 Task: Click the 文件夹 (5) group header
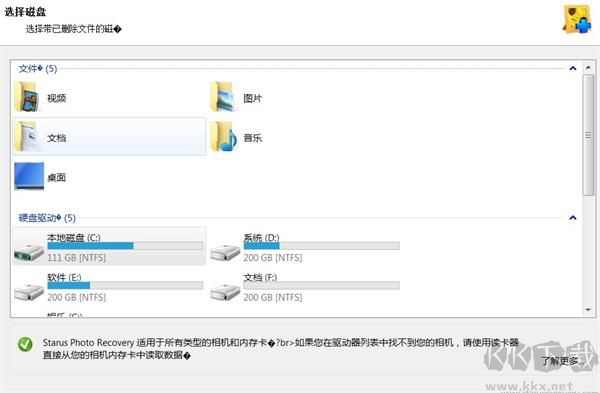[38, 68]
